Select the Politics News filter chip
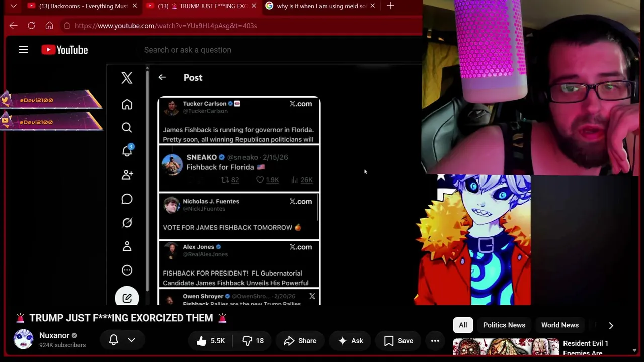Screen dimensions: 644x362 pos(504,325)
